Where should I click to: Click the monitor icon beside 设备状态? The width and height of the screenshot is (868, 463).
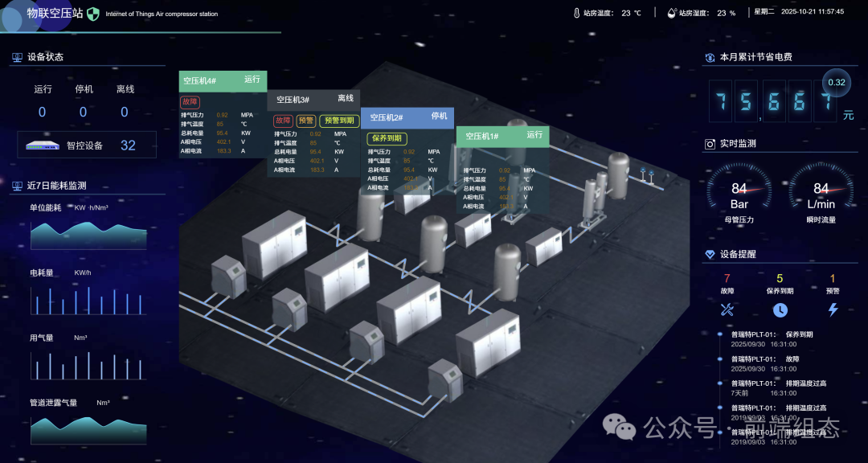coord(17,57)
